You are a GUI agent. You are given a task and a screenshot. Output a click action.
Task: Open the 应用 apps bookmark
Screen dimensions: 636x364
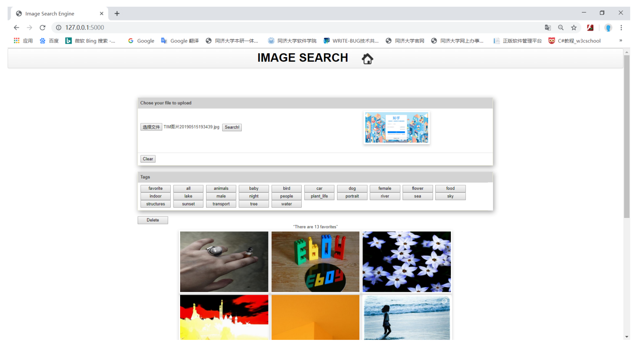point(23,41)
